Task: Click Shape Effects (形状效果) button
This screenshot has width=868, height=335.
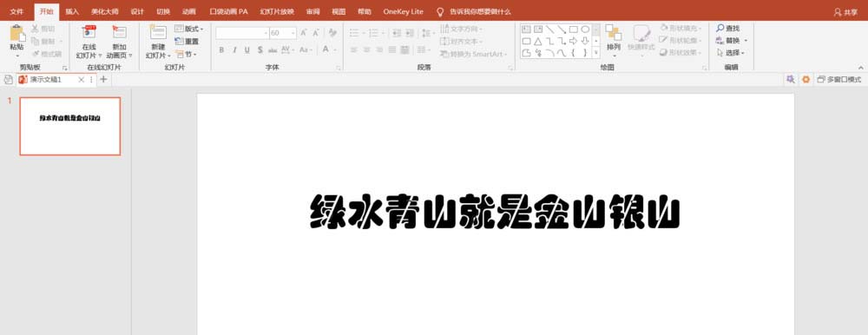Action: click(x=681, y=53)
